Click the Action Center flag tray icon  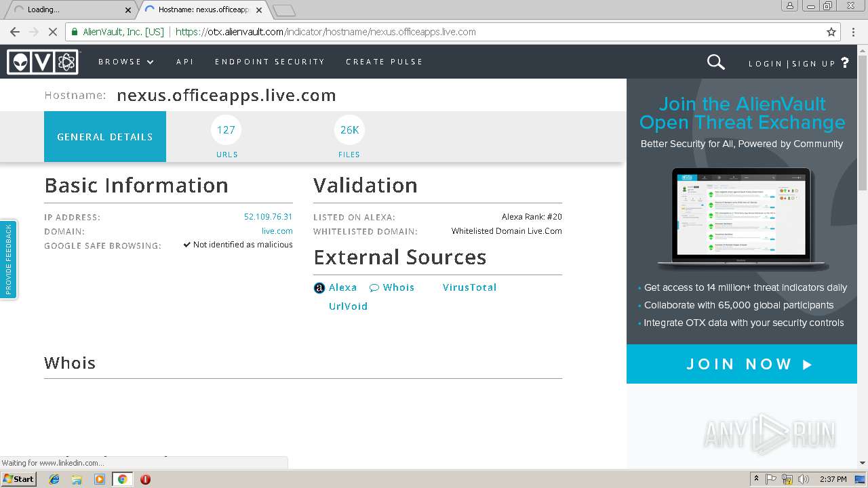[771, 479]
